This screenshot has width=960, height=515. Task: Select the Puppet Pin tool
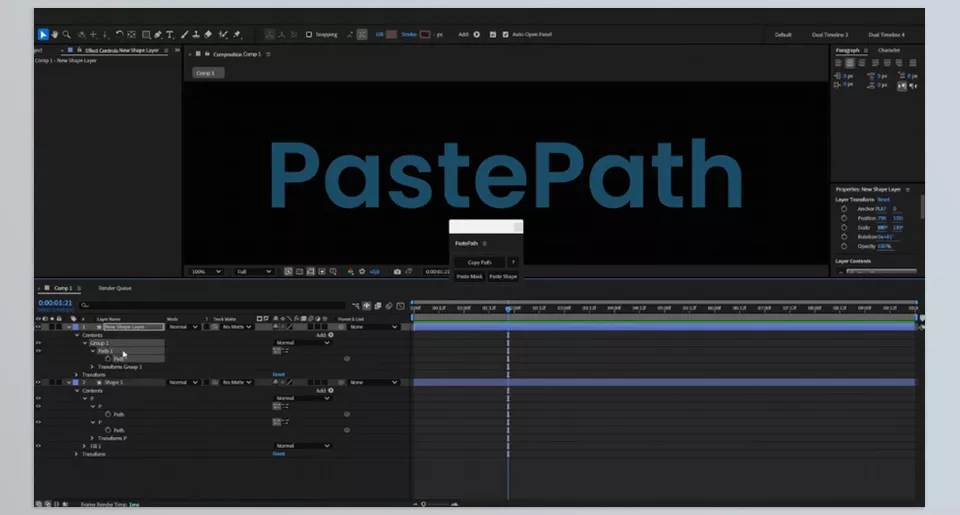(x=238, y=35)
